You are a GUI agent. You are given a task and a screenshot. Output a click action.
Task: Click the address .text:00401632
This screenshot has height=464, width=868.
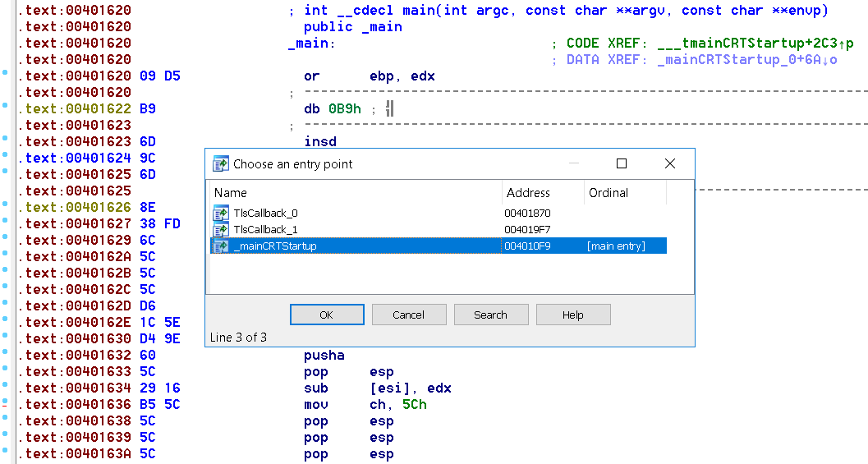pyautogui.click(x=74, y=356)
